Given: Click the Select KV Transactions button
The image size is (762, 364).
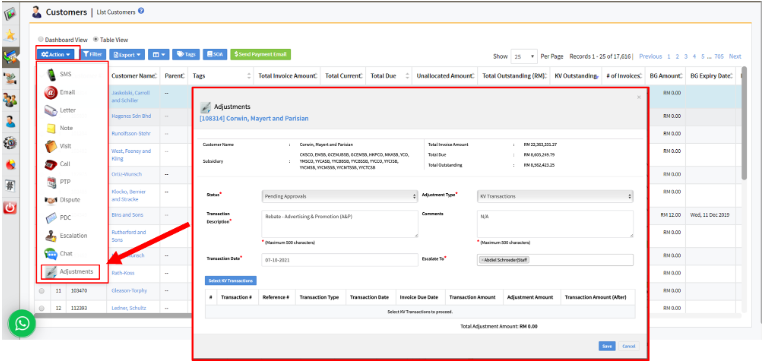Looking at the screenshot, I should 231,281.
